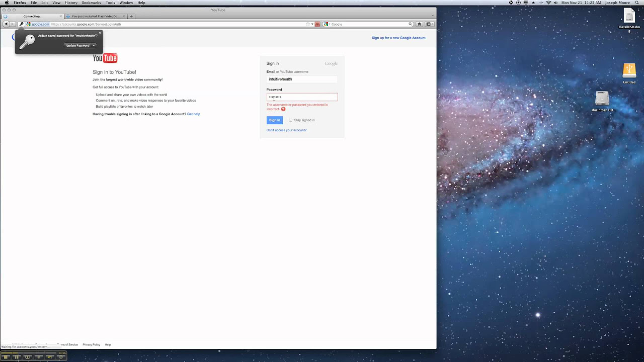This screenshot has width=644, height=362.
Task: Click the Joseph Moore user menu
Action: click(x=617, y=3)
